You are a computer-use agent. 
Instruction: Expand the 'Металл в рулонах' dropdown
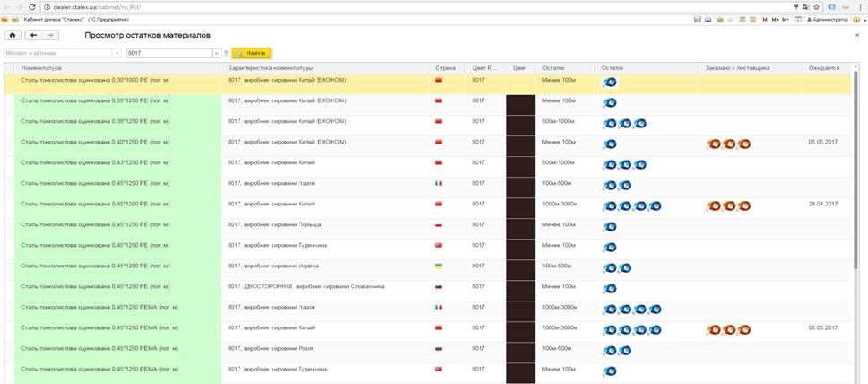(115, 54)
